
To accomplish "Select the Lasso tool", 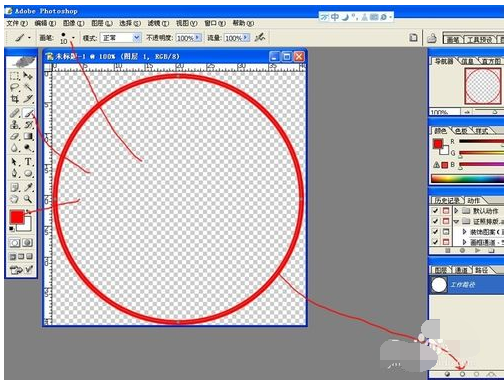I will pyautogui.click(x=14, y=87).
